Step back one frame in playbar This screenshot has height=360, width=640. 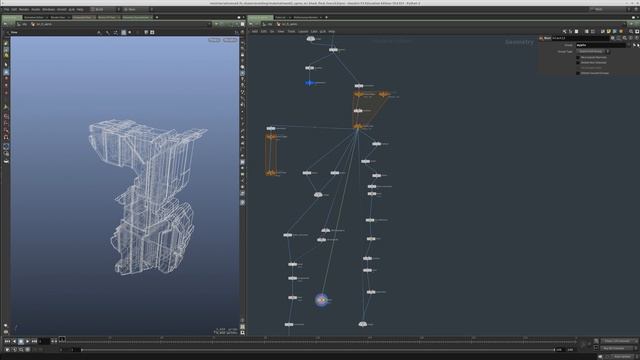tap(14, 341)
